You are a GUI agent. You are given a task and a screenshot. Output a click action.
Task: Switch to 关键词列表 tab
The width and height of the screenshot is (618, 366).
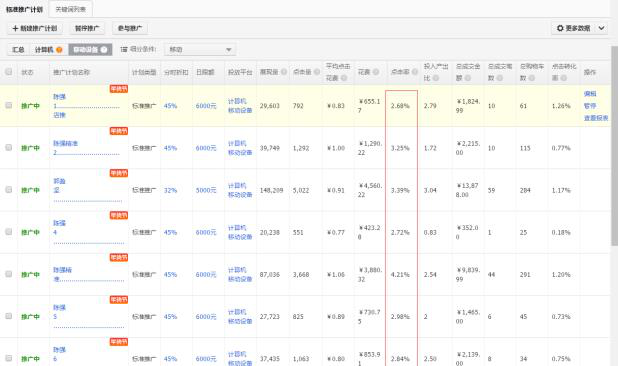pos(71,9)
